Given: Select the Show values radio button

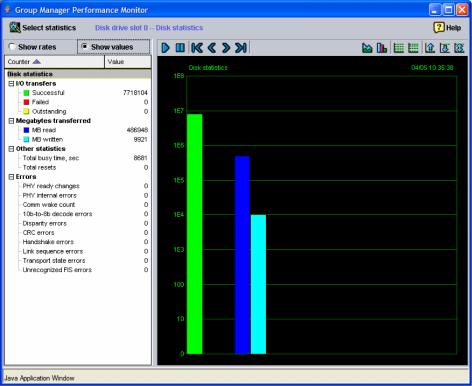Looking at the screenshot, I should [85, 46].
